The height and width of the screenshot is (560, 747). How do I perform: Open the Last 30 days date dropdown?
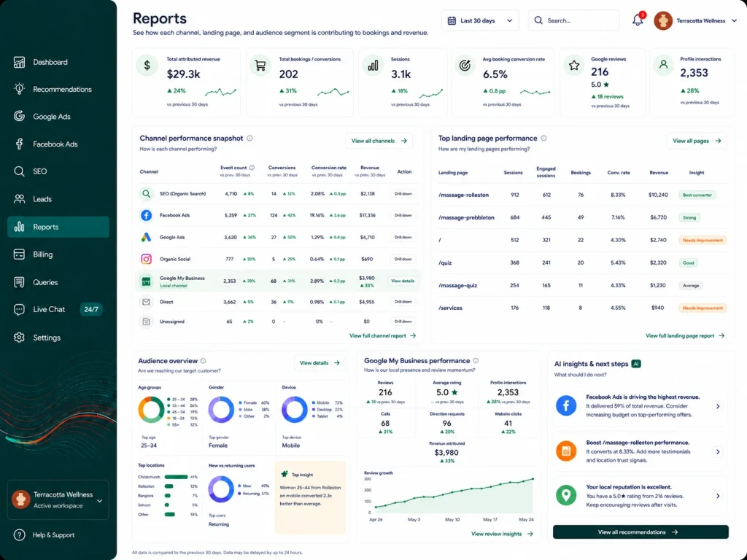480,20
